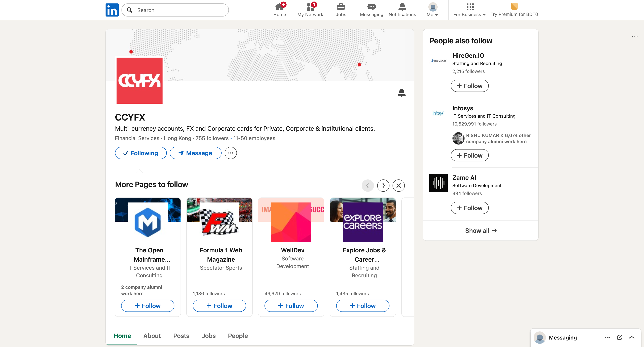Open the Me profile menu

(x=432, y=10)
